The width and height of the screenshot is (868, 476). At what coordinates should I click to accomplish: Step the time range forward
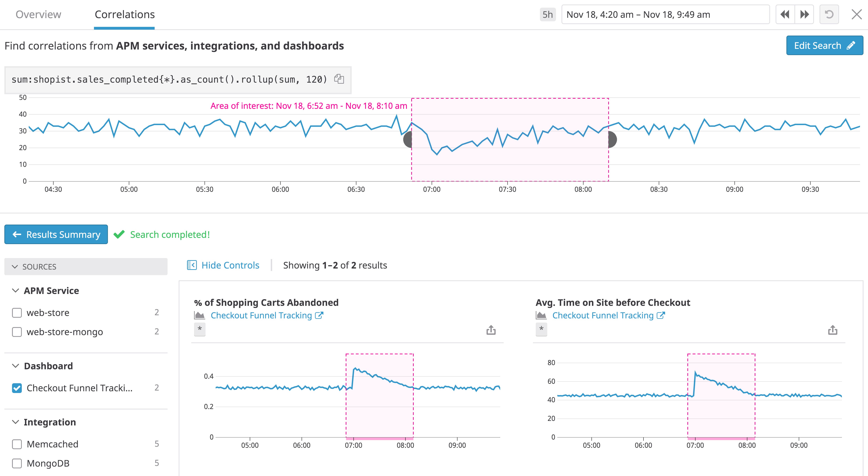(804, 14)
